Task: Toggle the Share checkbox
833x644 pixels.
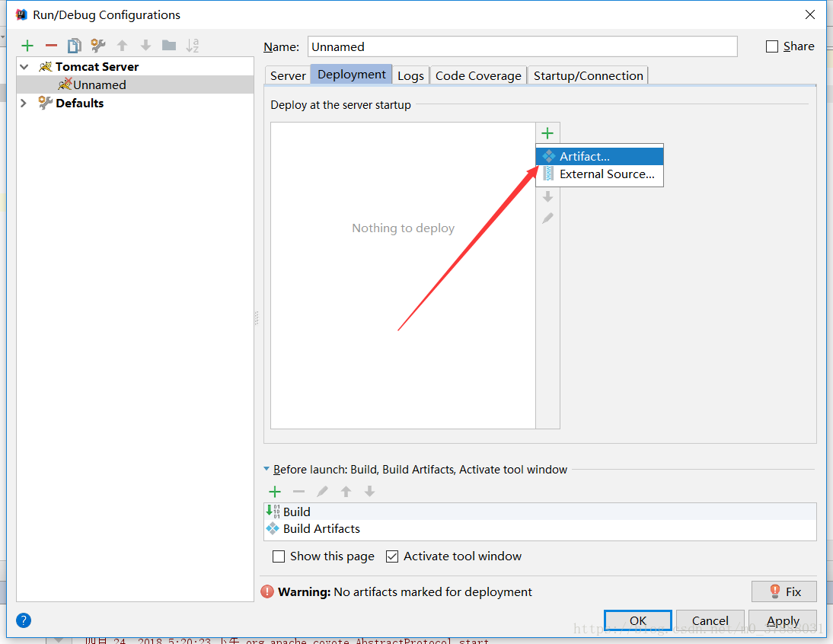Action: pos(772,46)
